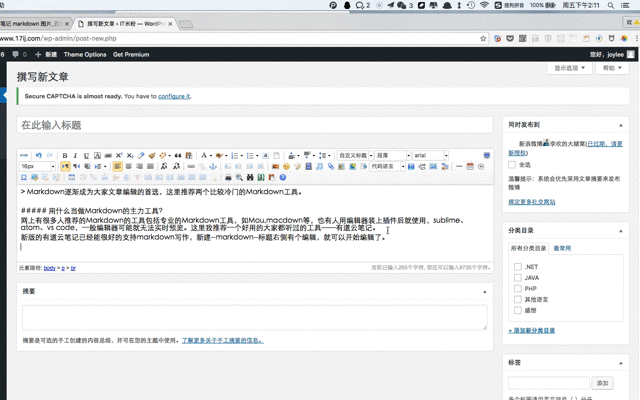640x400 pixels.
Task: Focus the tag input field
Action: point(549,383)
